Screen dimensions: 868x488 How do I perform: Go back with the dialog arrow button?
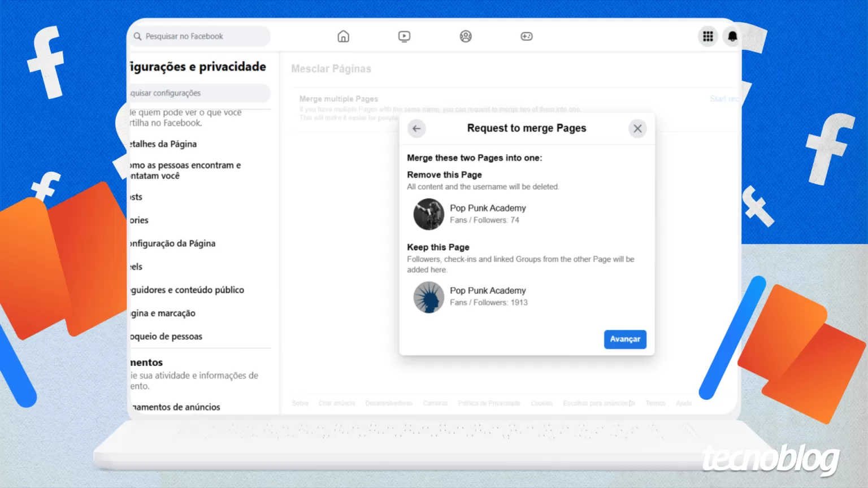pyautogui.click(x=416, y=128)
